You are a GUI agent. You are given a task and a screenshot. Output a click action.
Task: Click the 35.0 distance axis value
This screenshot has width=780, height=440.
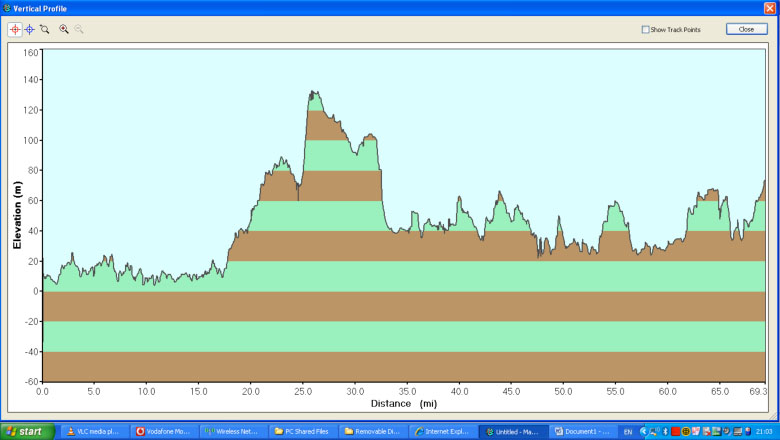407,392
